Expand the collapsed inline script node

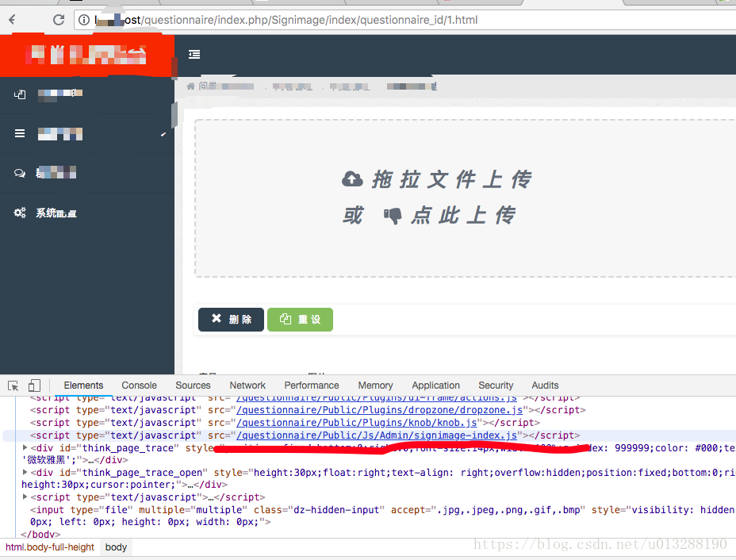25,497
